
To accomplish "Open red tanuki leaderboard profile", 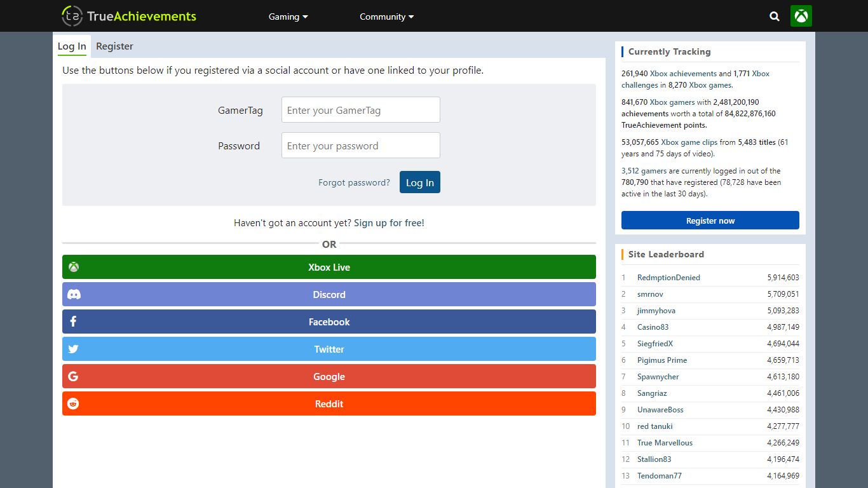I will tap(654, 426).
